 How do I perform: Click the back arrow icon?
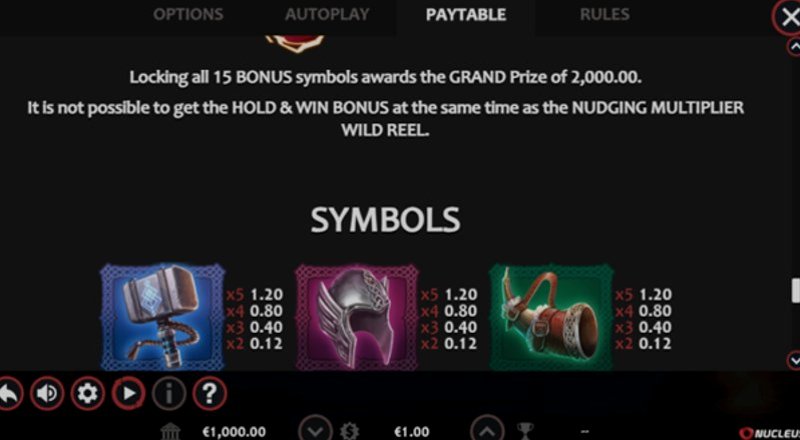tap(8, 394)
